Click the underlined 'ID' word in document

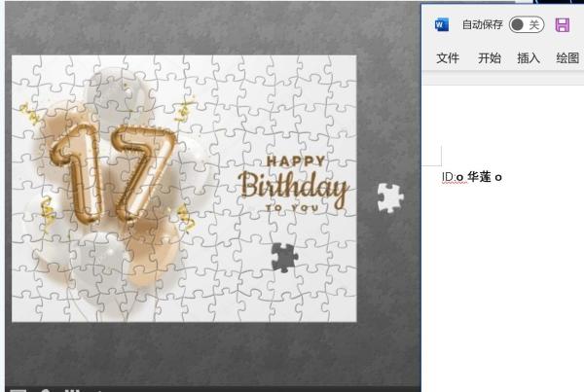coord(448,177)
